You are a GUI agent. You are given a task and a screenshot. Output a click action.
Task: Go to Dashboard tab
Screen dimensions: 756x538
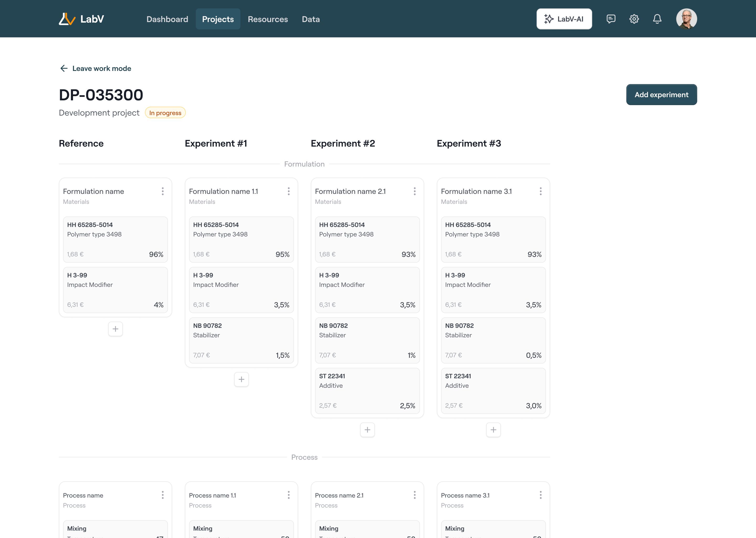pyautogui.click(x=167, y=19)
